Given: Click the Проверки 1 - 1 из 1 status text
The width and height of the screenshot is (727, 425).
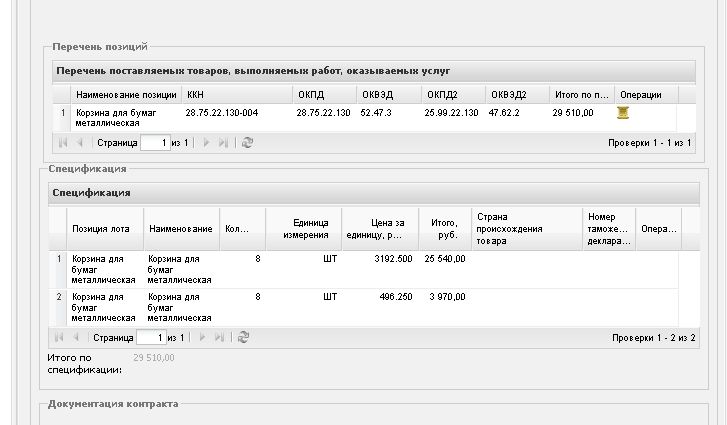Looking at the screenshot, I should tap(650, 143).
